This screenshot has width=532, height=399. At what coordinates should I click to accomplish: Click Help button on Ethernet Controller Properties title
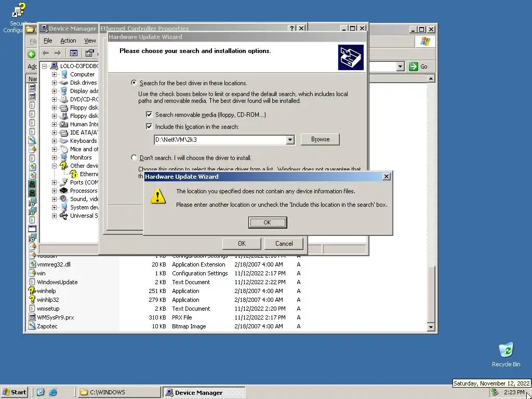(292, 29)
